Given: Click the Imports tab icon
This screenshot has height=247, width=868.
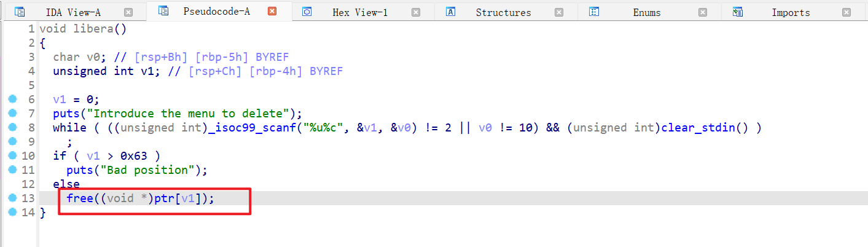Looking at the screenshot, I should [737, 12].
